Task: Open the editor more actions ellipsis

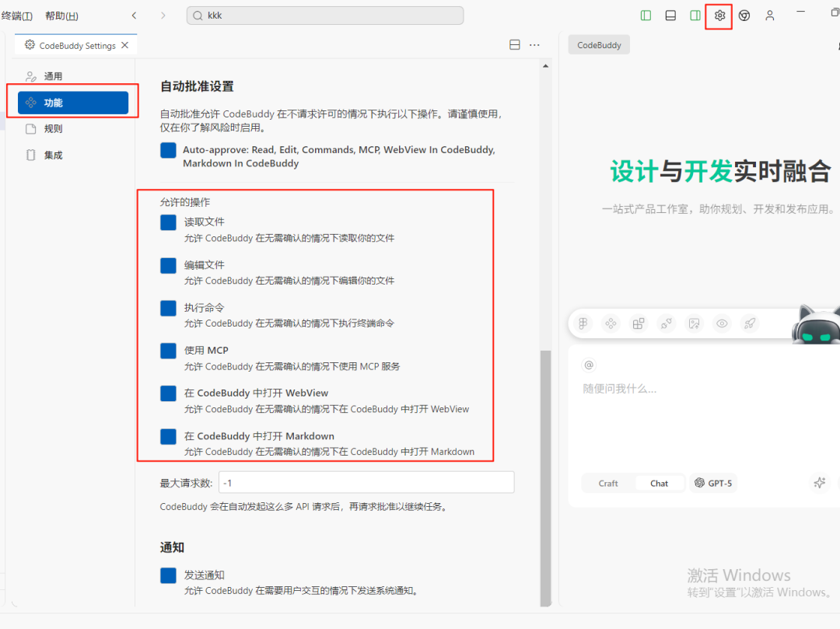Action: (x=534, y=45)
